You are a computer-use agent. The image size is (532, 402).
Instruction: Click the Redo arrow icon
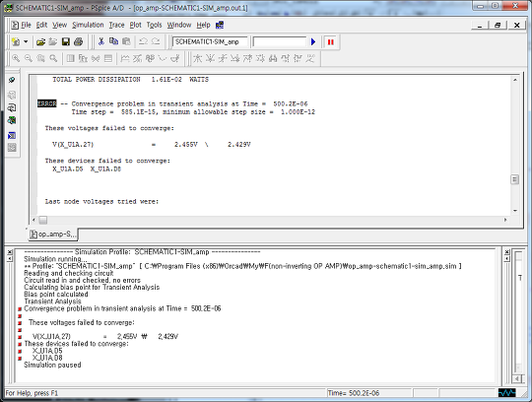156,41
